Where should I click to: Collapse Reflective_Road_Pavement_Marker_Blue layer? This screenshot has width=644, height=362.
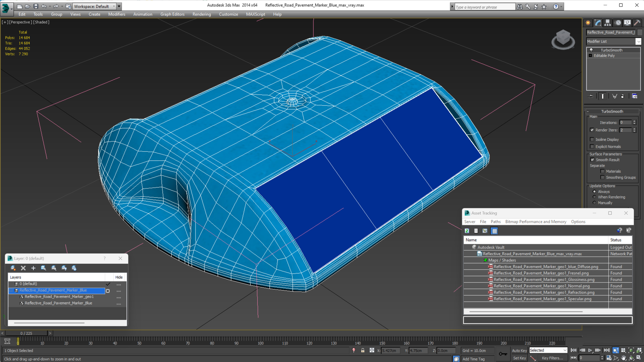[x=11, y=290]
